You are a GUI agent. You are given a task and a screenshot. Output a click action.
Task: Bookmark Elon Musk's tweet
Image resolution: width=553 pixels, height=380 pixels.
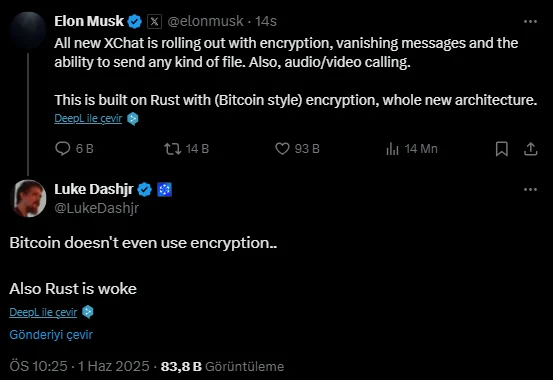coord(502,149)
